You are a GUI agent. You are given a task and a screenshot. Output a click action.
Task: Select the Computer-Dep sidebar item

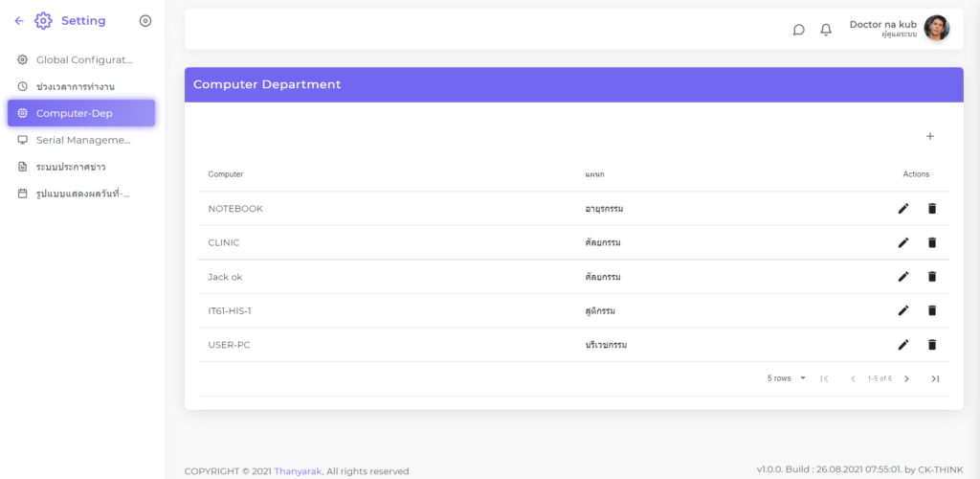(81, 113)
